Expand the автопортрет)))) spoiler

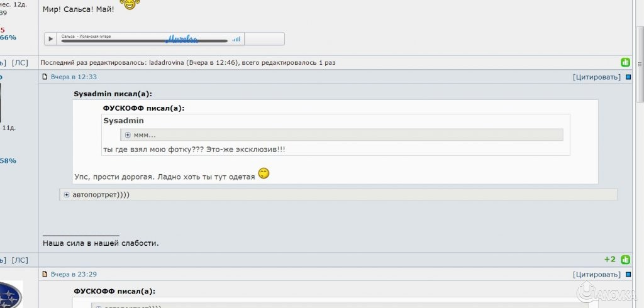coord(67,195)
